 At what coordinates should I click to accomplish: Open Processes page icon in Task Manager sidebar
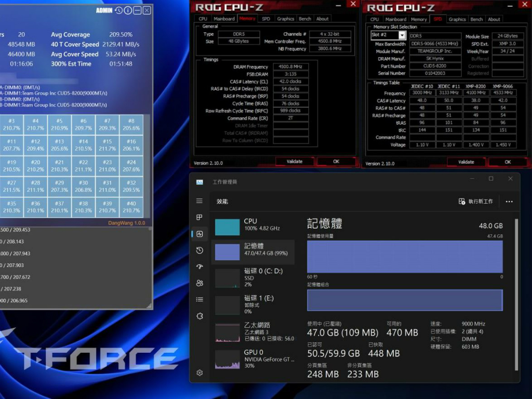tap(199, 217)
